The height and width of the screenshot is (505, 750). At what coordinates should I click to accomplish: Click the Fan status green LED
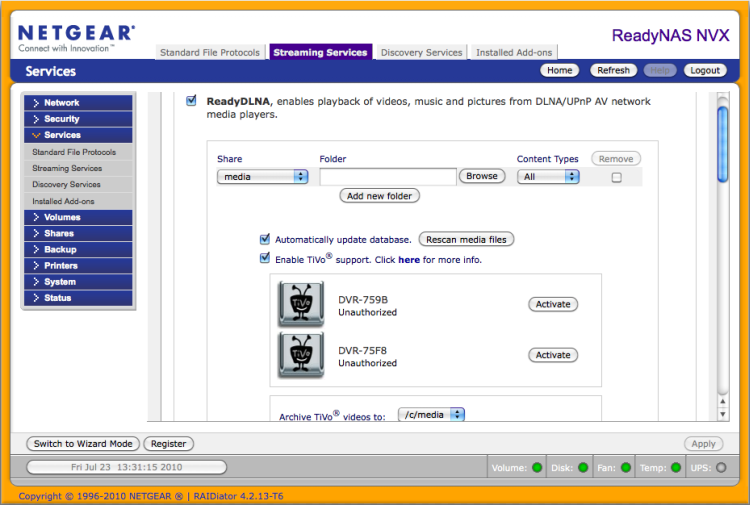pos(626,468)
